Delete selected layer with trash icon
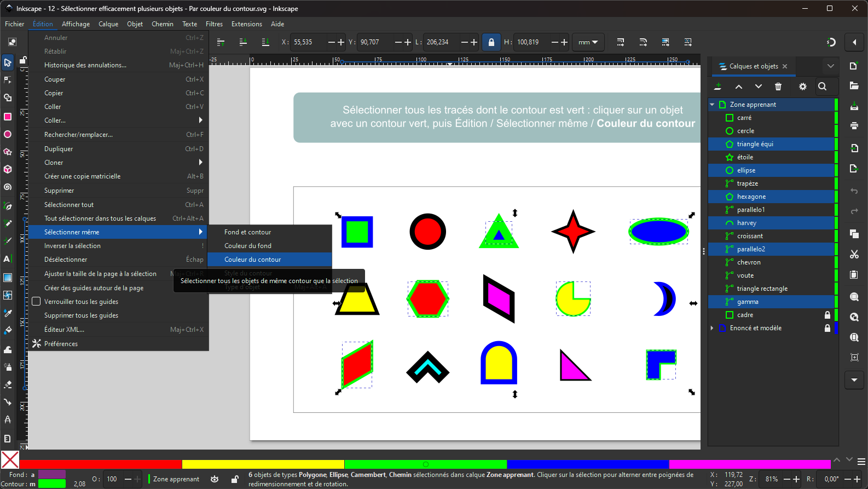 [778, 87]
